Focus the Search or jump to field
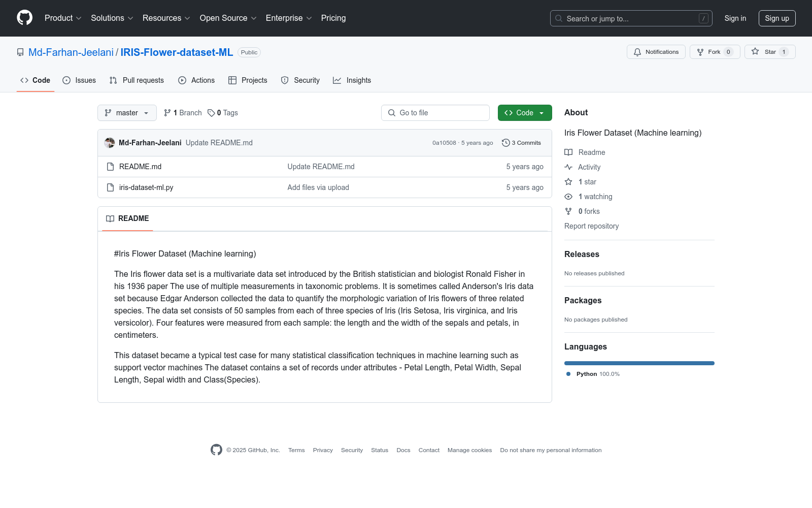 tap(631, 18)
